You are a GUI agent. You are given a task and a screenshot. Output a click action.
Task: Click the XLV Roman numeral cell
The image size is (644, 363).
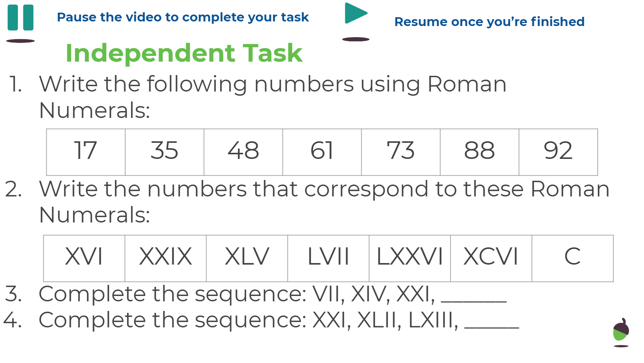(247, 258)
